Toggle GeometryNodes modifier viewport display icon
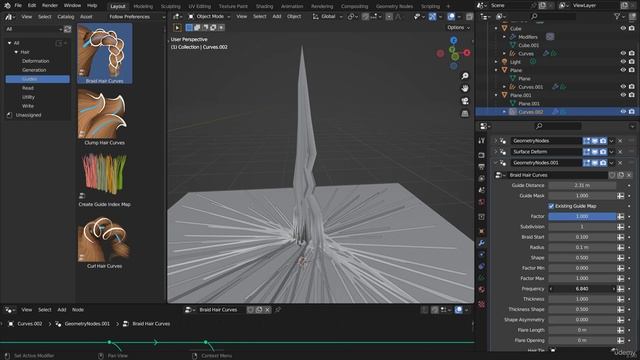The height and width of the screenshot is (360, 640). tap(595, 141)
